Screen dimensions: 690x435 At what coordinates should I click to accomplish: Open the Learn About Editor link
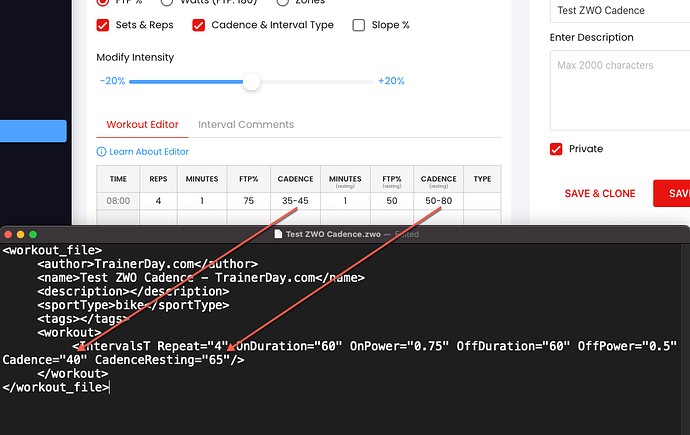[149, 152]
